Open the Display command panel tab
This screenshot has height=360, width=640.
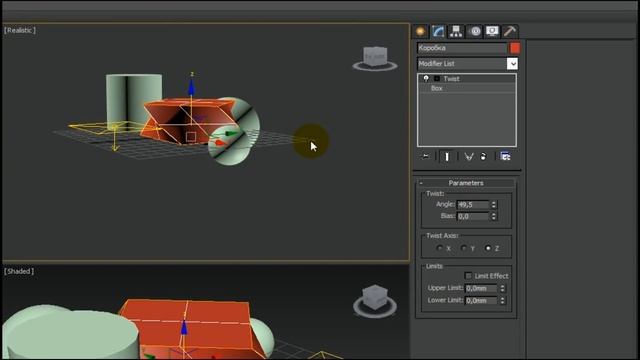click(x=492, y=31)
